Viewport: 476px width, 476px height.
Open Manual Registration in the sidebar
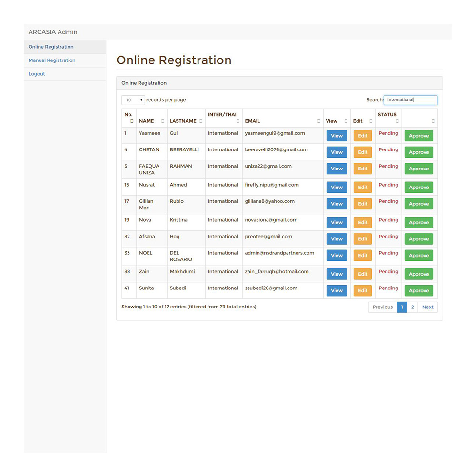click(52, 60)
